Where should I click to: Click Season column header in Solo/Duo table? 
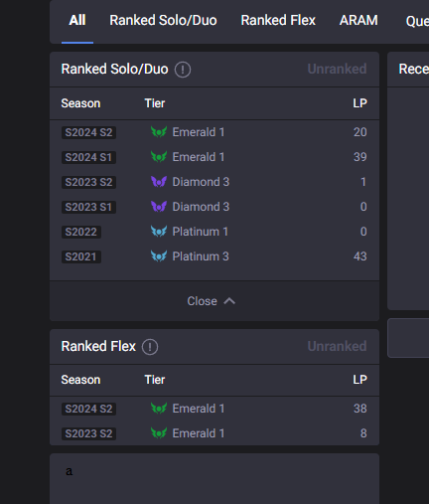[x=80, y=103]
